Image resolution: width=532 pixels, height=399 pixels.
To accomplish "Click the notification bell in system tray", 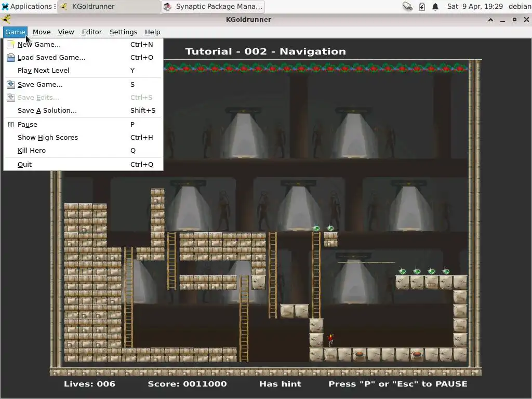I will [x=435, y=6].
